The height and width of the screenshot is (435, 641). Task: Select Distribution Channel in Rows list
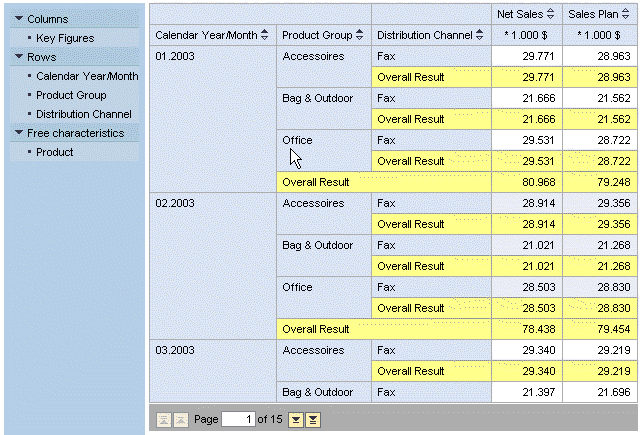[83, 114]
